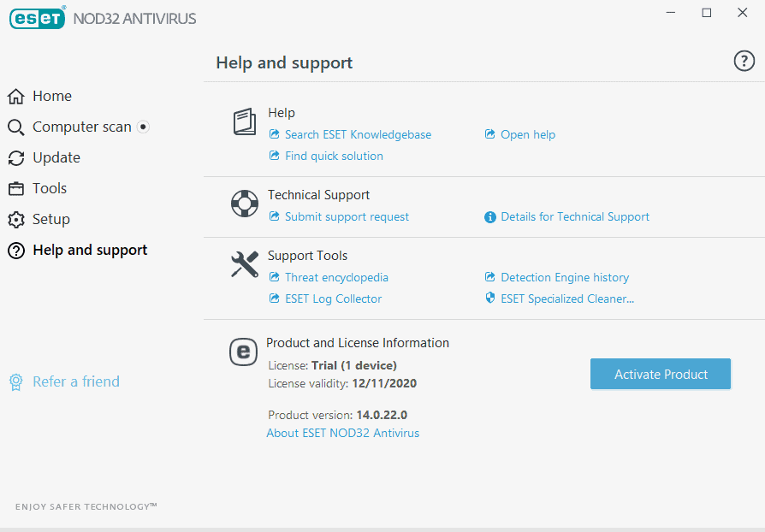The width and height of the screenshot is (765, 532).
Task: Open the Update section from the menu
Action: [x=56, y=157]
